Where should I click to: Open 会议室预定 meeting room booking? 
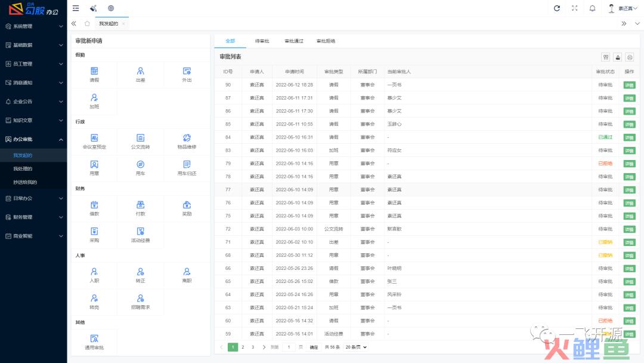coord(94,141)
